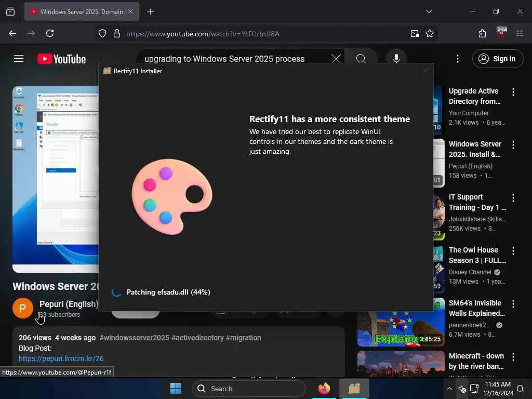
Task: Go back to the previous page
Action: click(x=12, y=33)
